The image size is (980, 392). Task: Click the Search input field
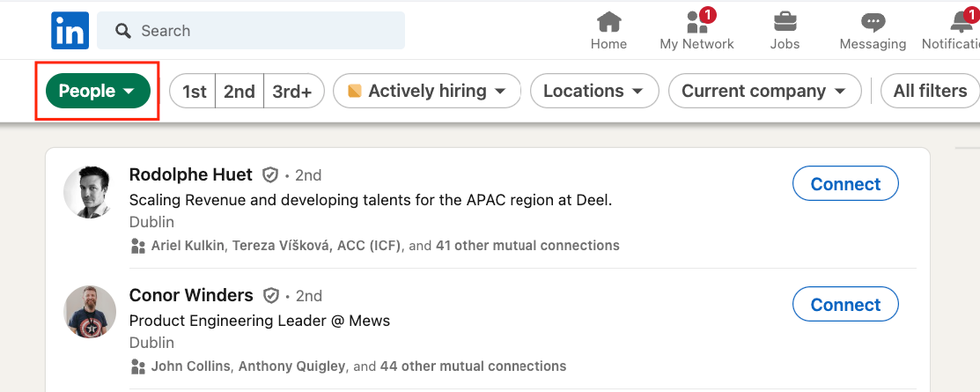264,31
